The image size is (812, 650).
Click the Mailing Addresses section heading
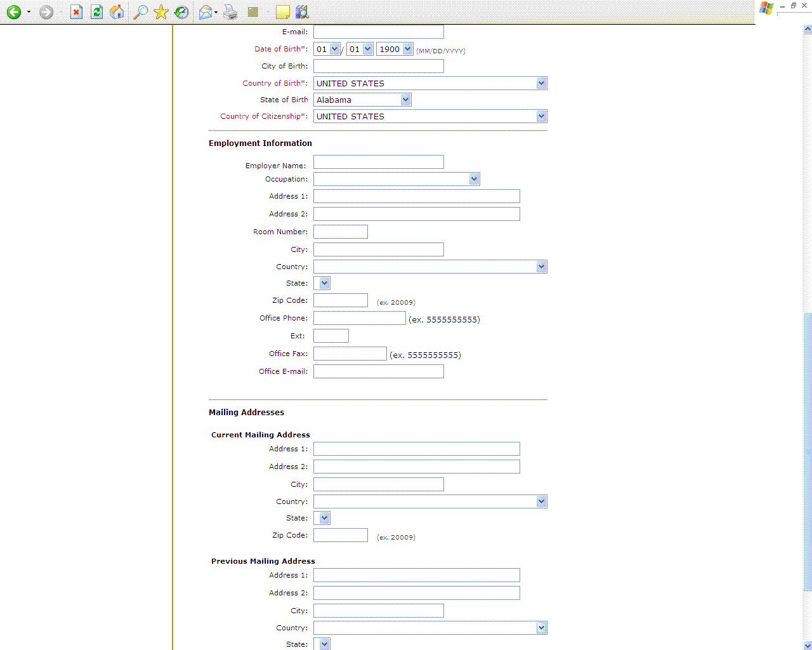coord(246,413)
